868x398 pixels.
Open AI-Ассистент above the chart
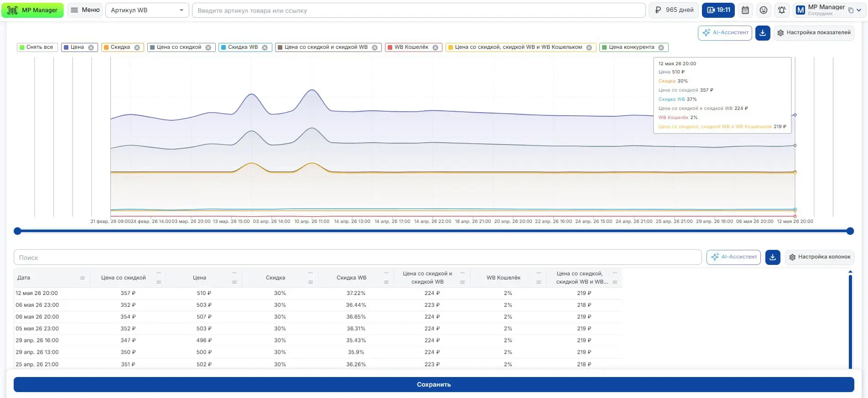(x=725, y=33)
